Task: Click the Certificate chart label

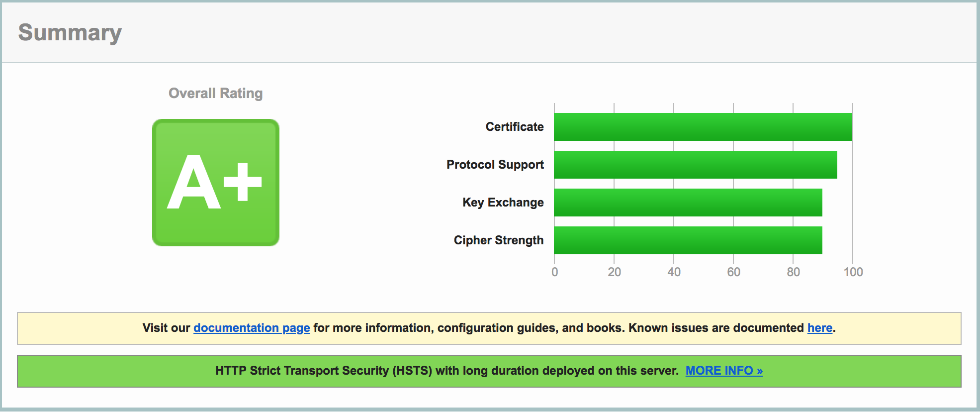Action: [x=514, y=127]
